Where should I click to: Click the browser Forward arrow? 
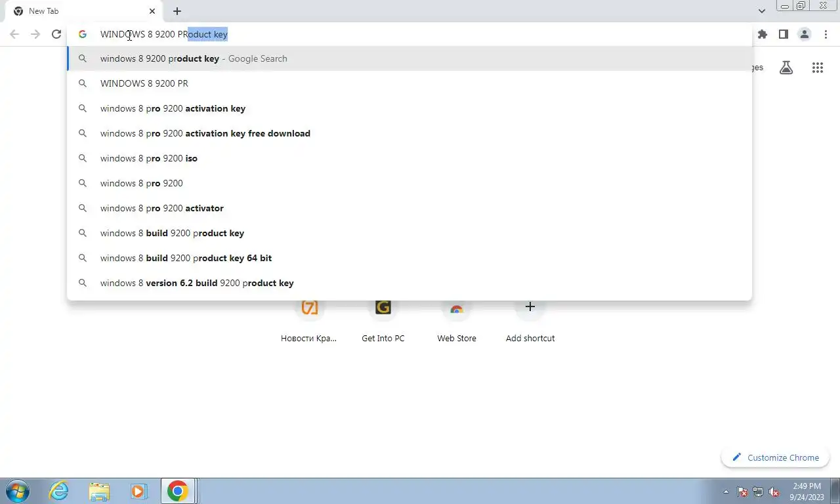[x=35, y=34]
